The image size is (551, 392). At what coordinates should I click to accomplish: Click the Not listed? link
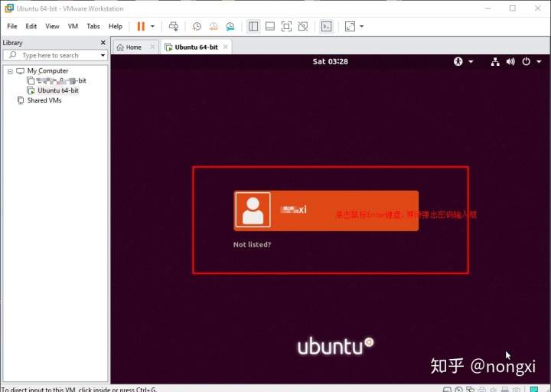(252, 244)
